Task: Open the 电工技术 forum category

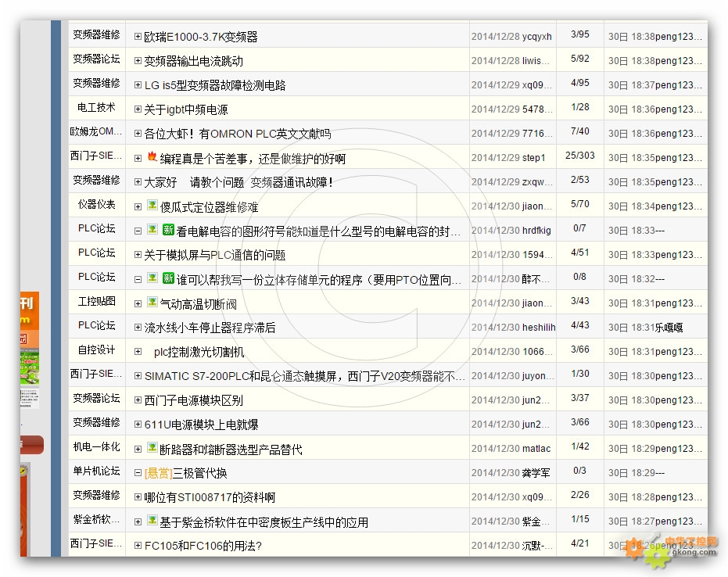Action: pyautogui.click(x=96, y=107)
